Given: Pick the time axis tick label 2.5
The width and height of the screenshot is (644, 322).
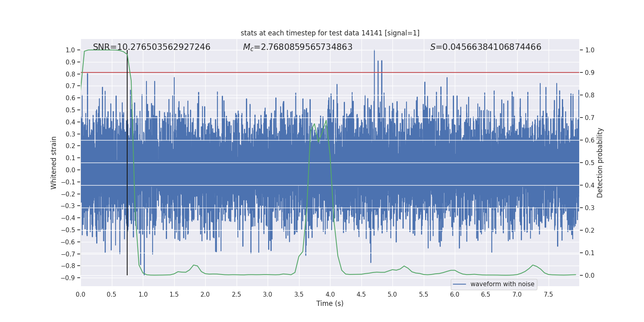Looking at the screenshot, I should [237, 294].
